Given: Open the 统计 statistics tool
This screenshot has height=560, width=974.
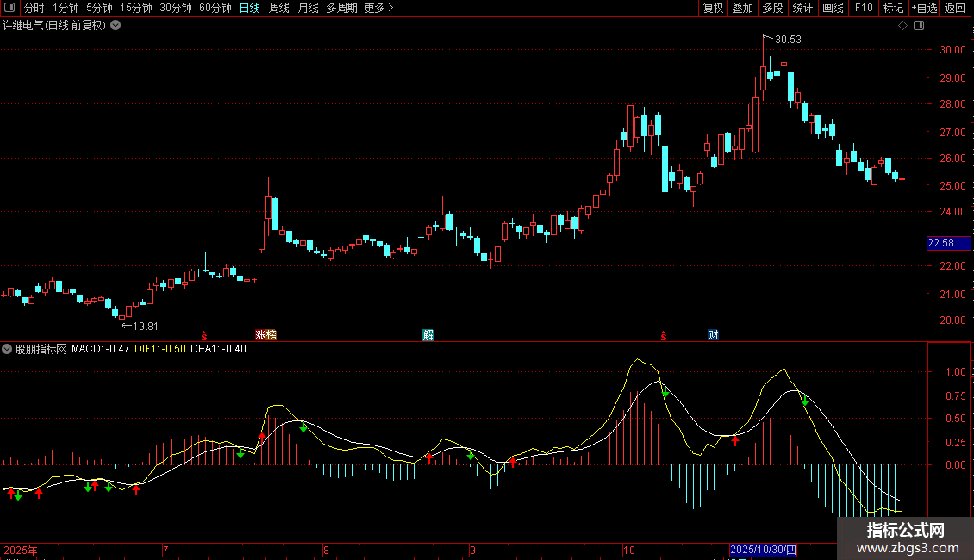Looking at the screenshot, I should click(802, 8).
